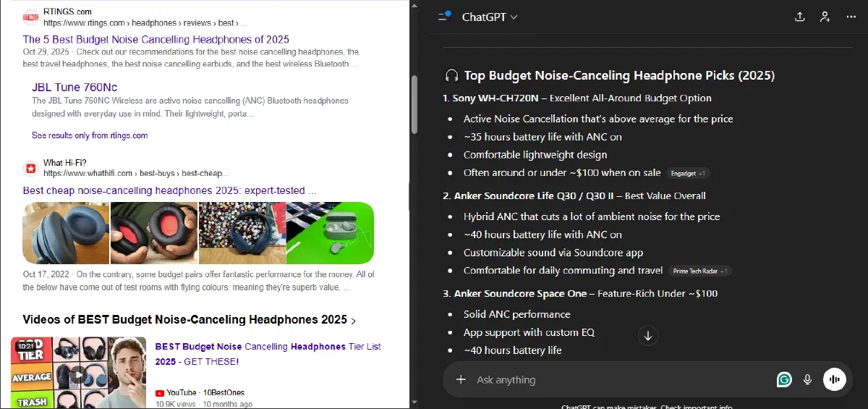This screenshot has width=868, height=409.
Task: Open BEST Budget Noise Cancelling Headphones Tier List link
Action: [268, 354]
